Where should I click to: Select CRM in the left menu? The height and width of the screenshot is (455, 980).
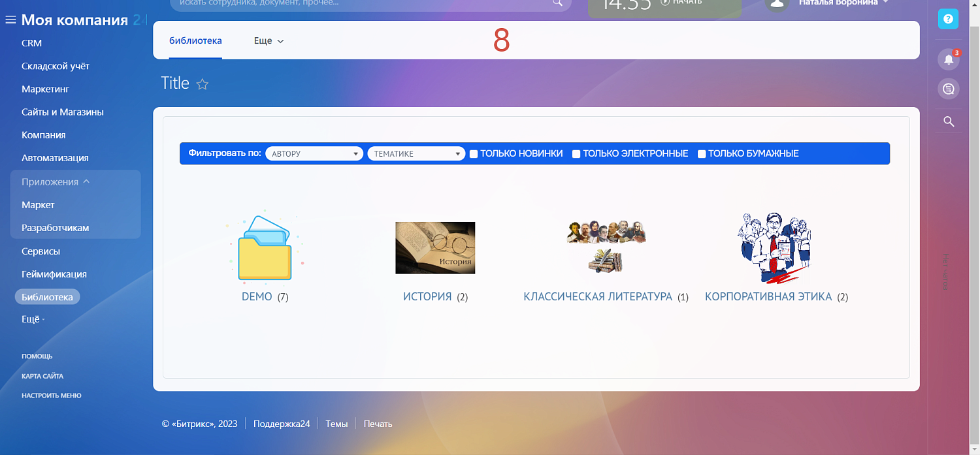(x=31, y=43)
